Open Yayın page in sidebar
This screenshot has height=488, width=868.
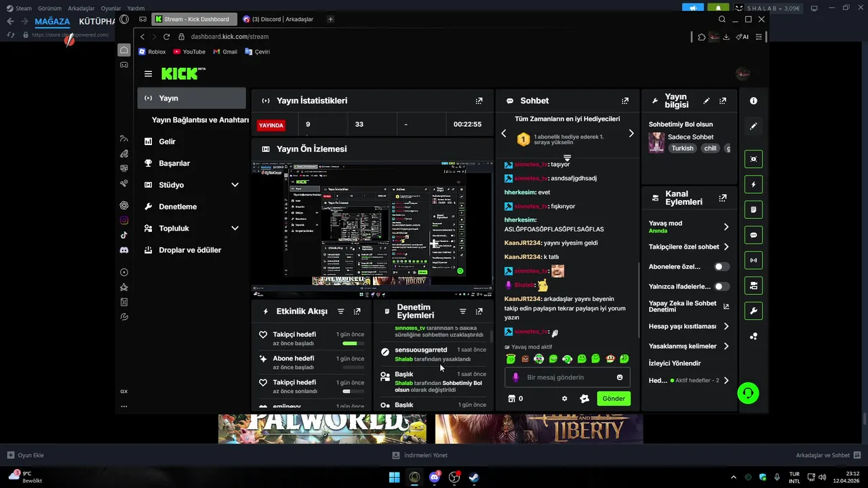point(191,98)
